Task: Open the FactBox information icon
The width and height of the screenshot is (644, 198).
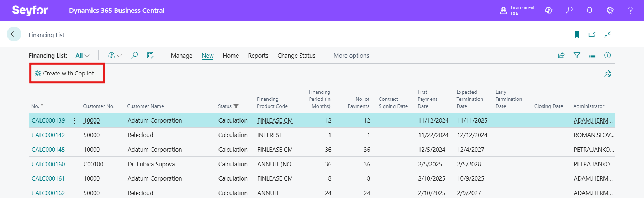Action: coord(607,55)
